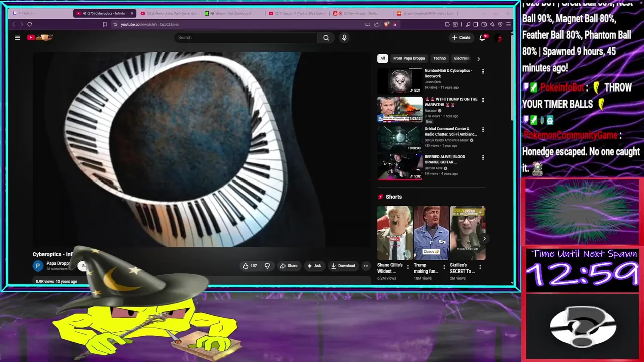Open the music note toolbar icon

pyautogui.click(x=468, y=24)
